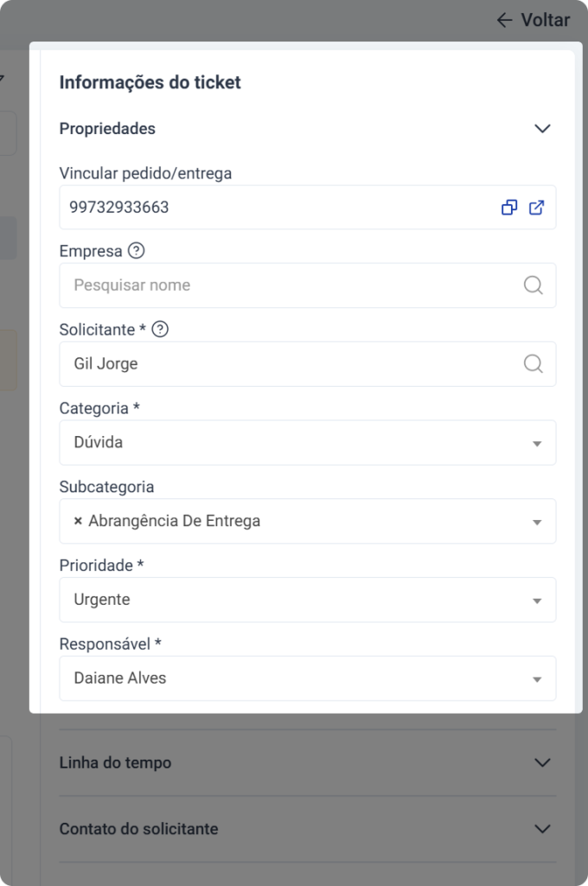Open the Responsável dropdown showing Daiane Alves
This screenshot has height=886, width=588.
click(536, 678)
